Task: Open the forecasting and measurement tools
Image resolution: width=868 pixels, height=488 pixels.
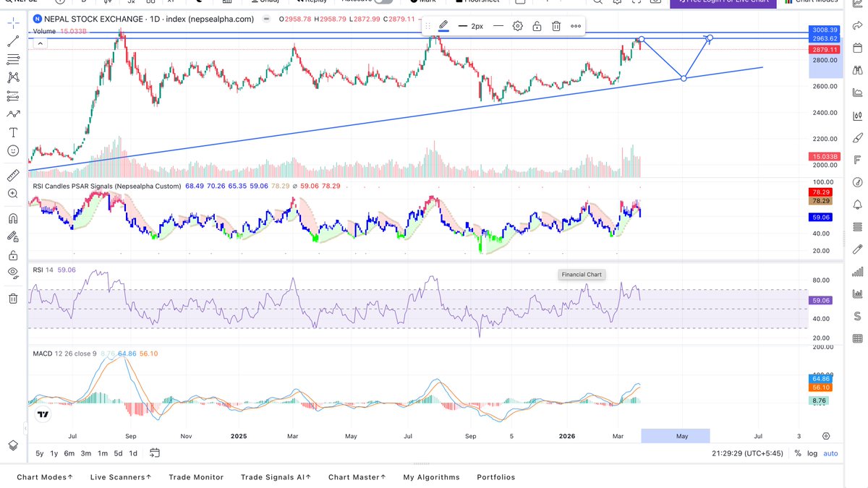Action: pos(13,95)
